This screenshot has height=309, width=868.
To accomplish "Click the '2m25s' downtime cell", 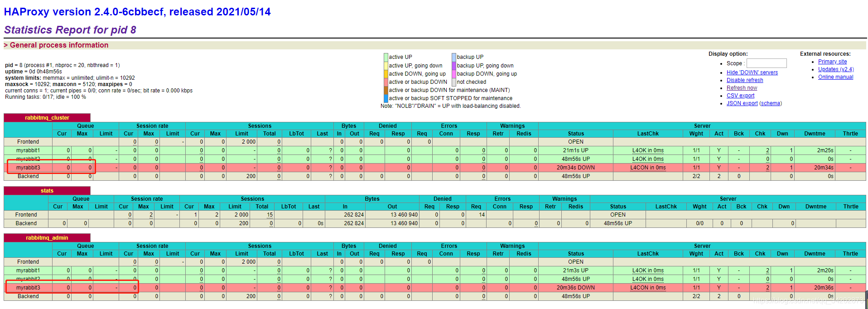I will [815, 150].
